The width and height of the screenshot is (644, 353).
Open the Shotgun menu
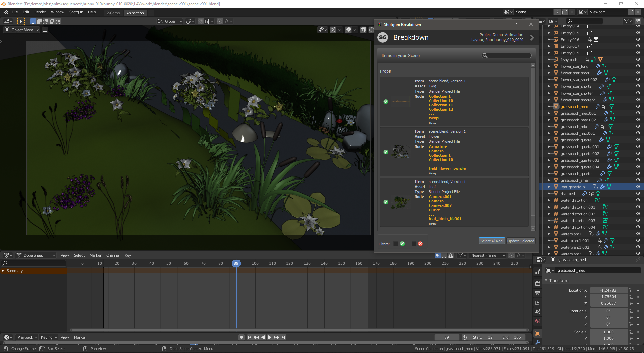coord(76,12)
